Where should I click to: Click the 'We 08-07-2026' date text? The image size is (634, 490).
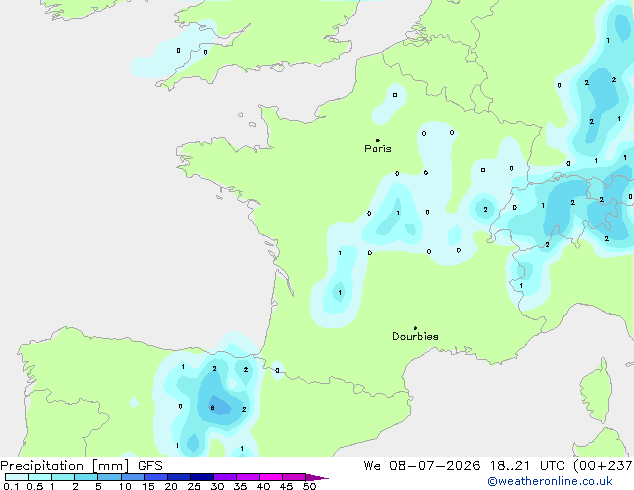pyautogui.click(x=422, y=466)
